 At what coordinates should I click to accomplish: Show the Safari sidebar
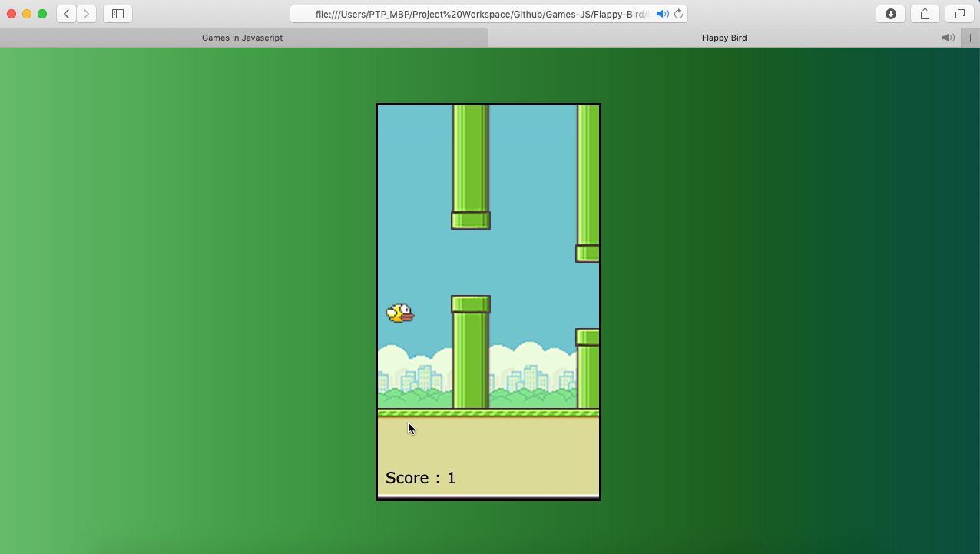(x=118, y=14)
